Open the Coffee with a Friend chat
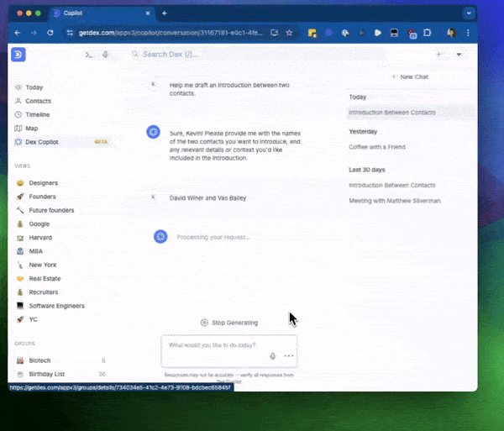The width and height of the screenshot is (504, 431). tap(377, 147)
